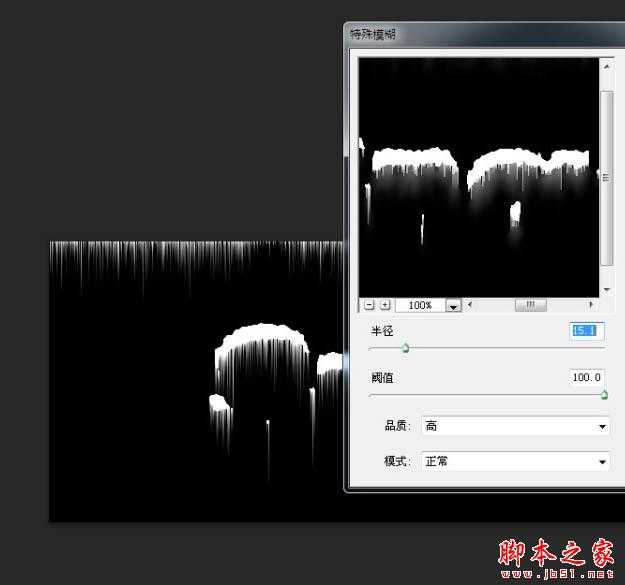
Task: Click the horizontal scrollbar thumb below preview
Action: tap(530, 305)
